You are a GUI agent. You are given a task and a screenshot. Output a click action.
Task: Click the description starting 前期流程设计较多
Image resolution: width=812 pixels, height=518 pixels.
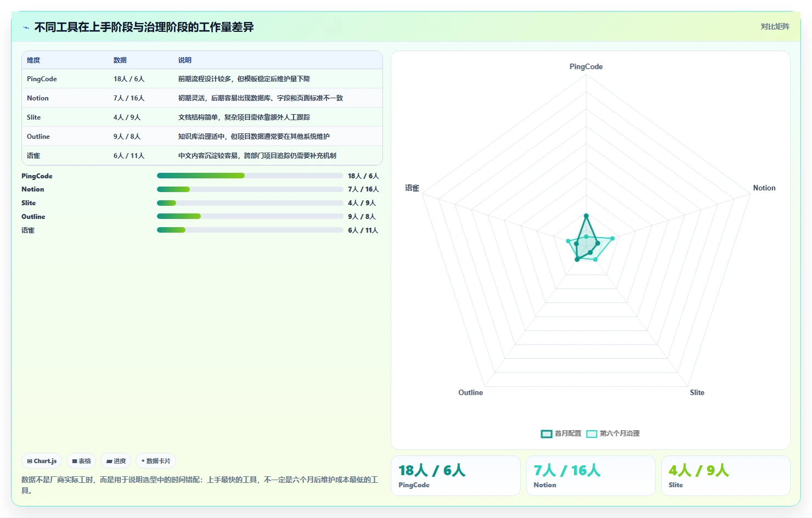pos(244,79)
